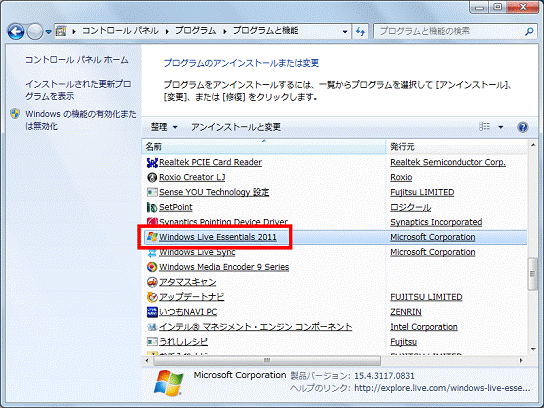Screen dimensions: 544x408
Task: Click the horizontal scrollbar thumb
Action: pos(266,361)
